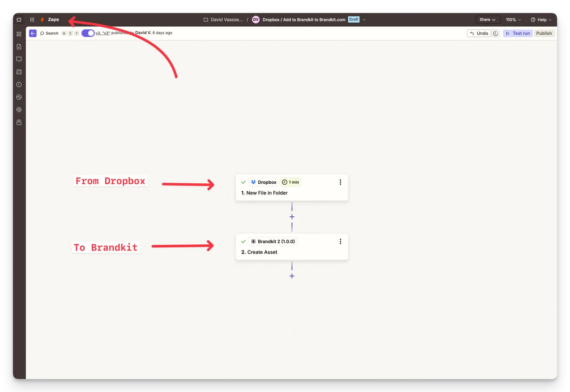
Task: Click the purple back arrow button
Action: tap(33, 33)
